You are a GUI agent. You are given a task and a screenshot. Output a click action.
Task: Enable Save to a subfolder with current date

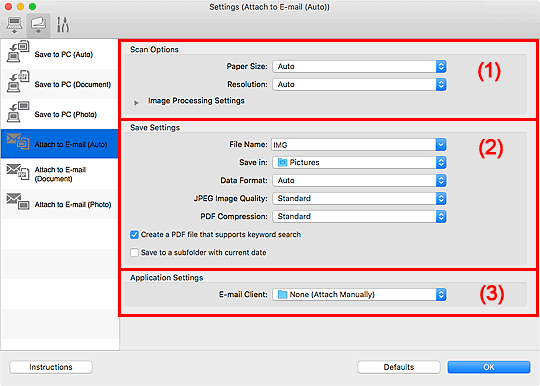click(134, 253)
